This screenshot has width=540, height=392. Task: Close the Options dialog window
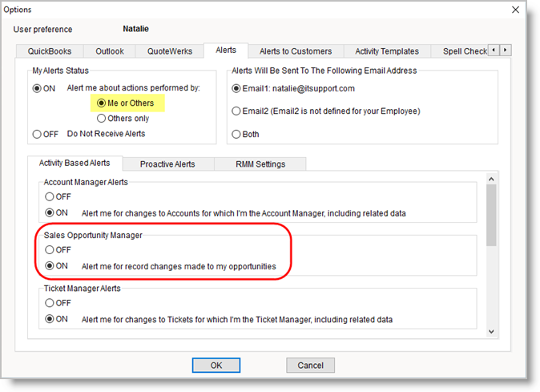(515, 10)
